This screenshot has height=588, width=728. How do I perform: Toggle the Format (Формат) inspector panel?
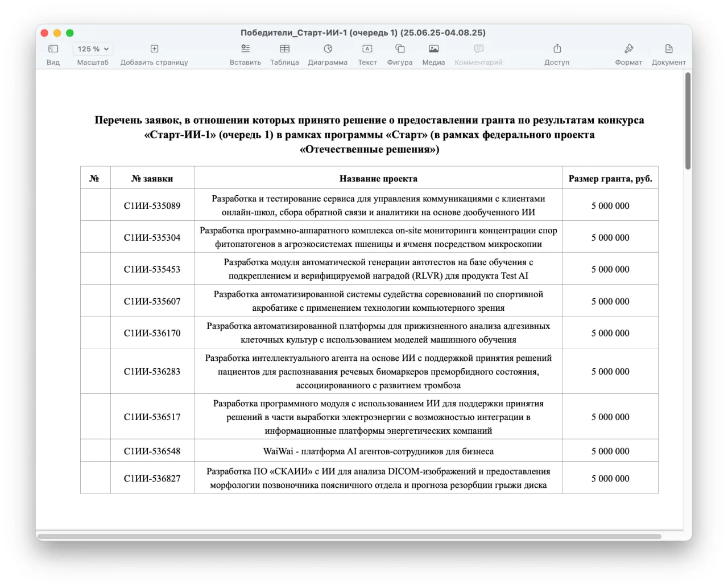pos(628,49)
